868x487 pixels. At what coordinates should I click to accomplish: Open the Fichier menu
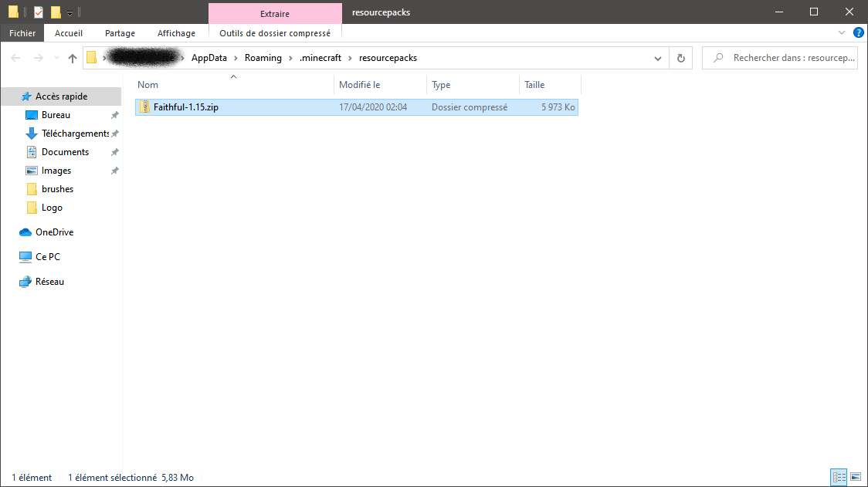coord(22,32)
